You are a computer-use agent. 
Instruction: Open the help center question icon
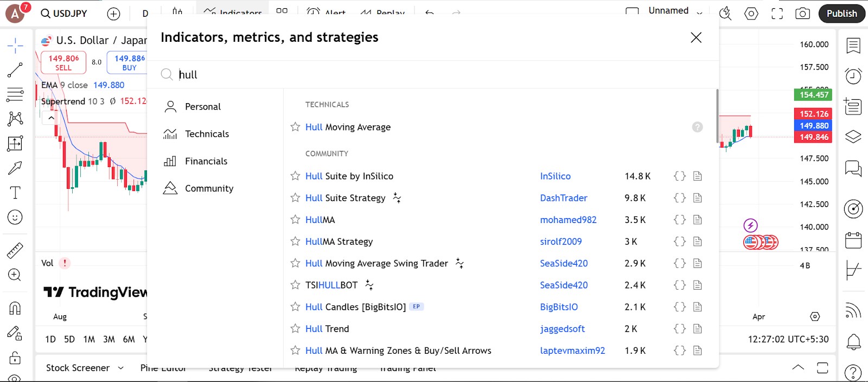click(x=853, y=372)
